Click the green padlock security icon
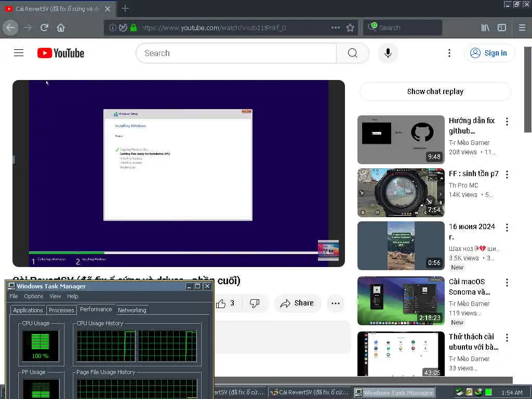This screenshot has width=532, height=399. 134,28
